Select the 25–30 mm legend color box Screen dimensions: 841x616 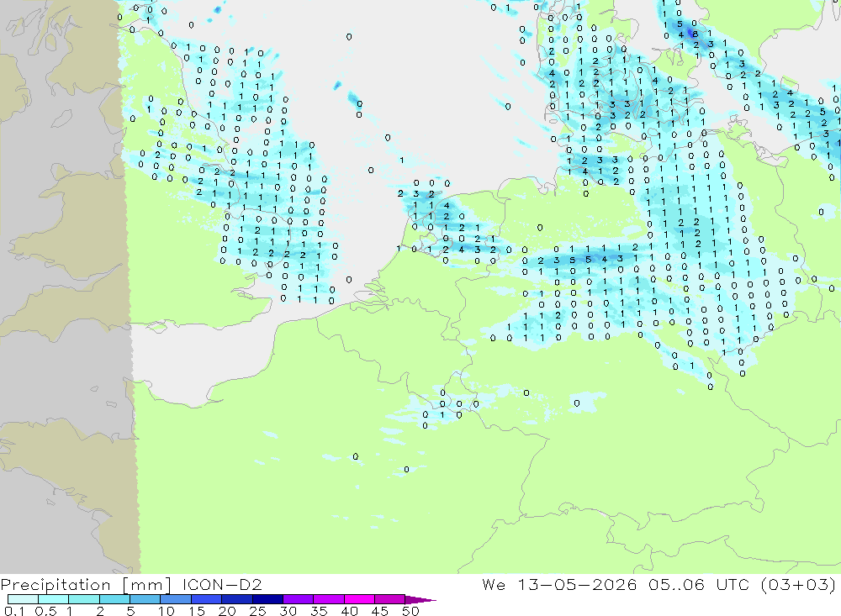pyautogui.click(x=267, y=599)
